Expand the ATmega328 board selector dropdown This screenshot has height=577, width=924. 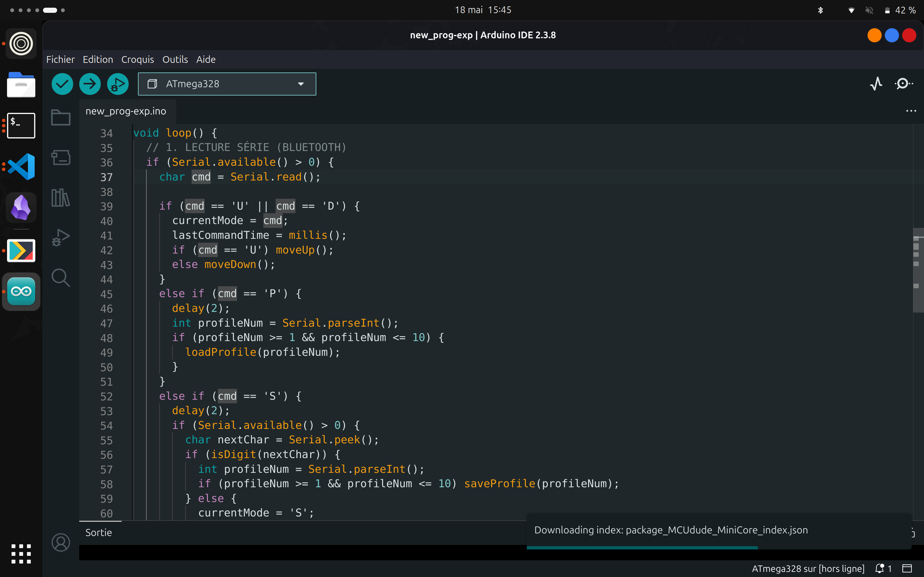pos(227,84)
